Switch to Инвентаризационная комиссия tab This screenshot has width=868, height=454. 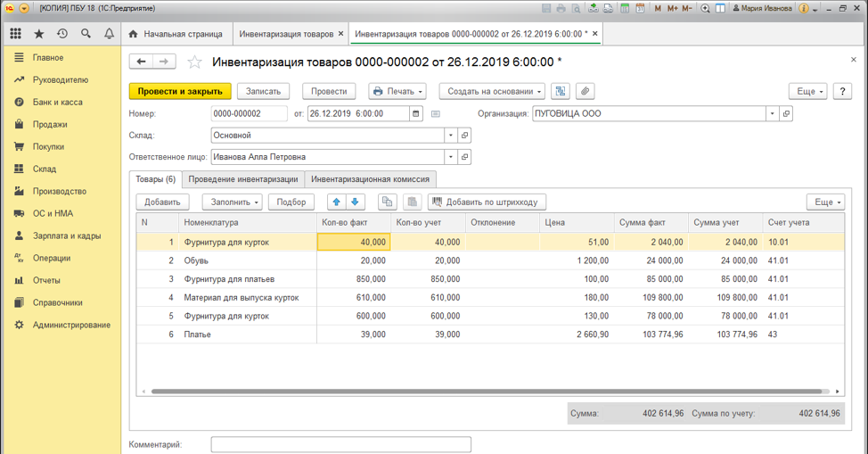point(370,179)
